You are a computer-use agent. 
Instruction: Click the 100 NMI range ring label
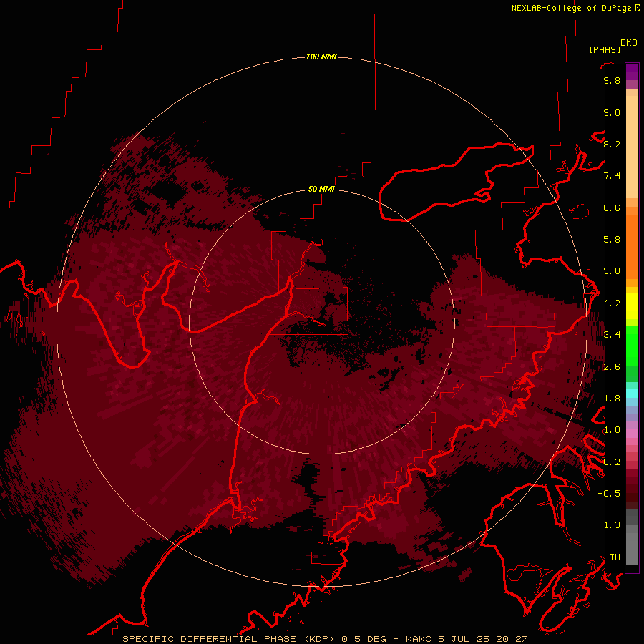(x=321, y=57)
